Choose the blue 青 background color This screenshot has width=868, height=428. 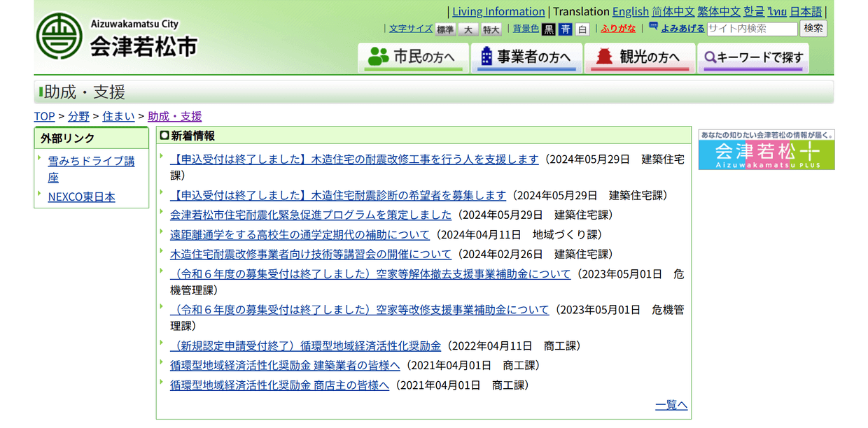point(566,29)
